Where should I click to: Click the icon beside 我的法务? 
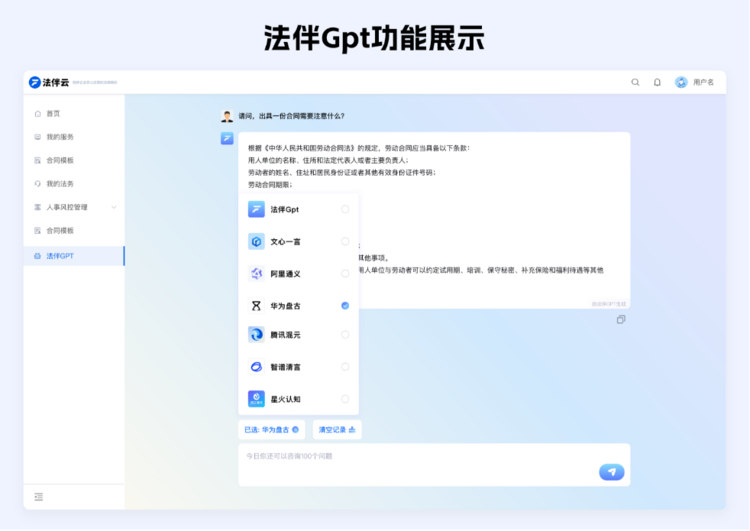pyautogui.click(x=38, y=184)
